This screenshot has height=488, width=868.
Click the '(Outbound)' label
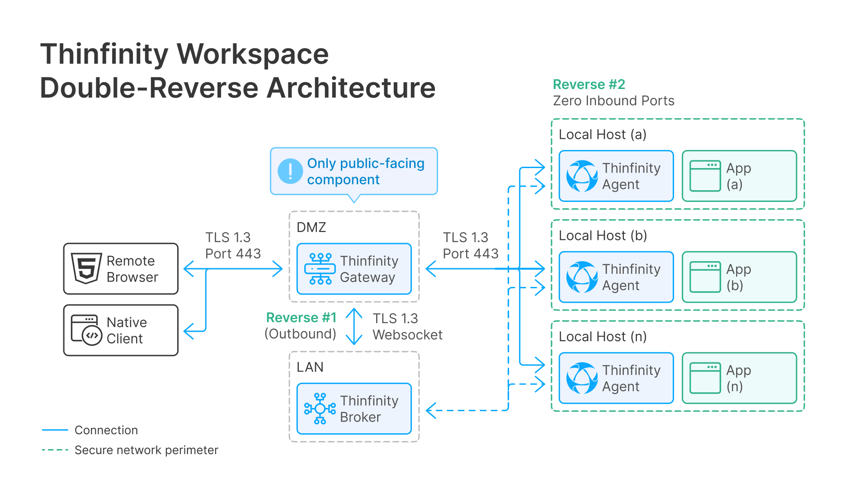(x=300, y=334)
